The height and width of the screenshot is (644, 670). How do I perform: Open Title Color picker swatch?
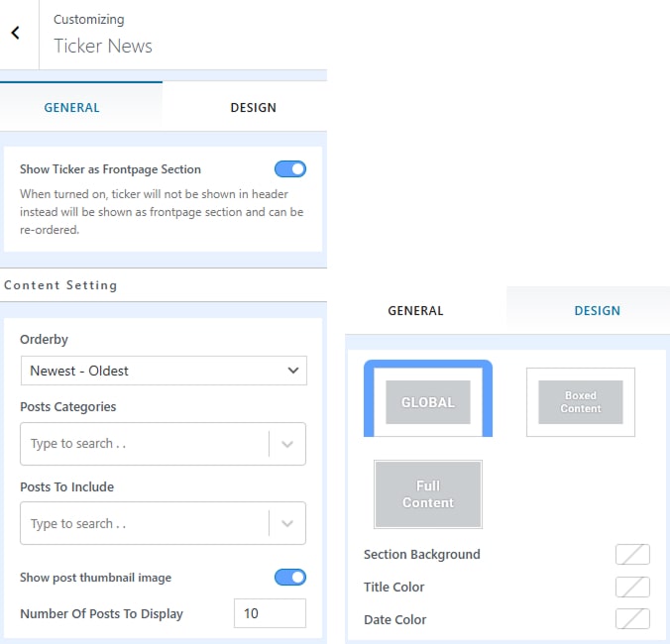click(x=632, y=588)
